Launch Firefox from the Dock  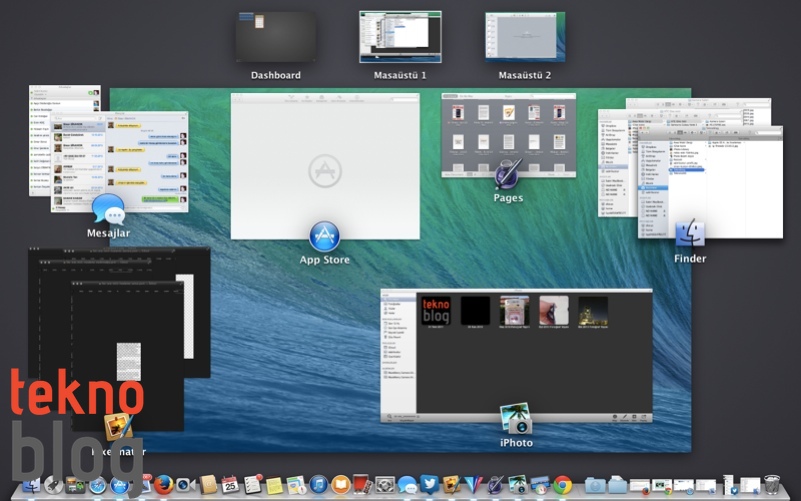pos(163,485)
